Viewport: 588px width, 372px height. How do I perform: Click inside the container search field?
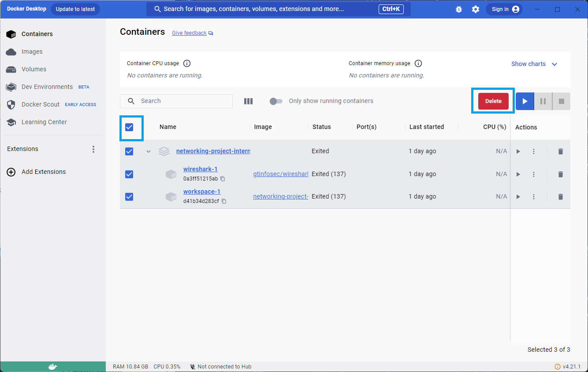[x=176, y=101]
